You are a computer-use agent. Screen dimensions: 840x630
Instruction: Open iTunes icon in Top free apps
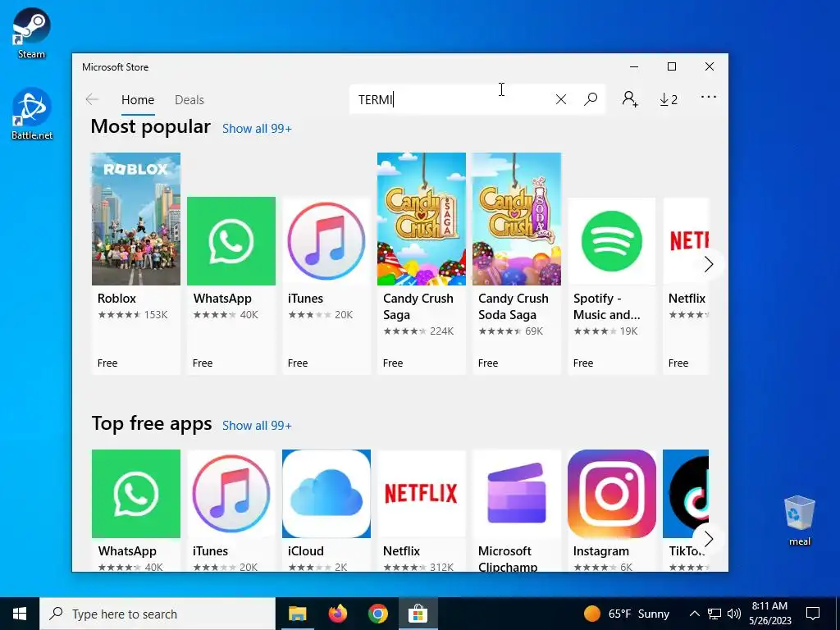[x=231, y=493]
